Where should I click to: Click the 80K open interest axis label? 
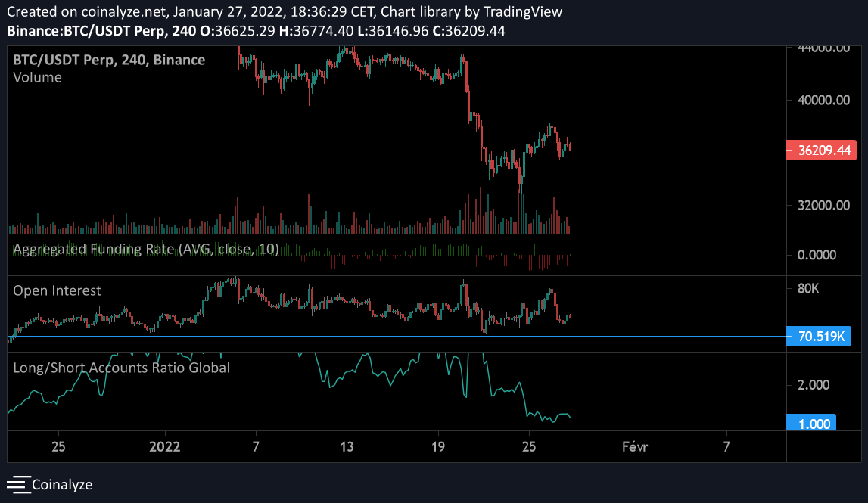tap(807, 289)
